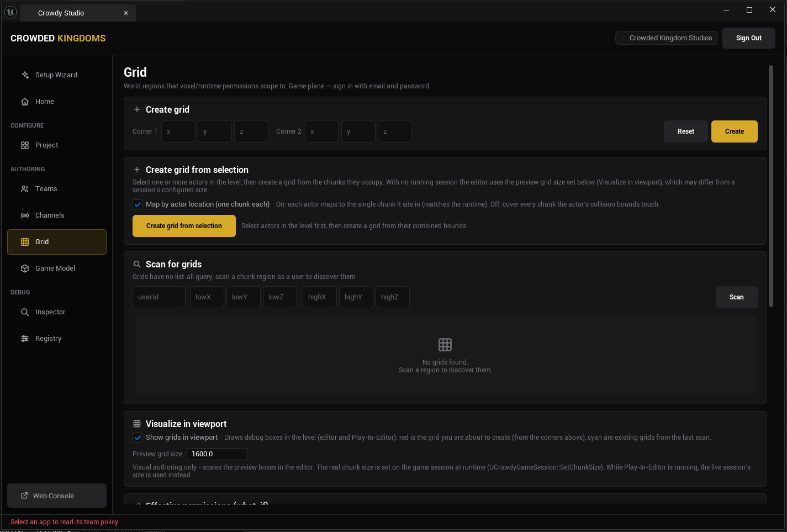787x532 pixels.
Task: Click the Crowded Kingdom Studios account chip
Action: pyautogui.click(x=667, y=38)
